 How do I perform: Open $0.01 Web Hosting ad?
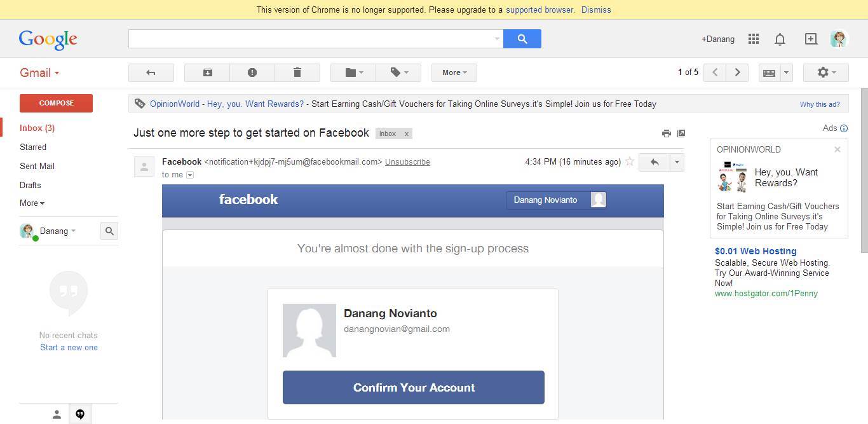pyautogui.click(x=756, y=251)
